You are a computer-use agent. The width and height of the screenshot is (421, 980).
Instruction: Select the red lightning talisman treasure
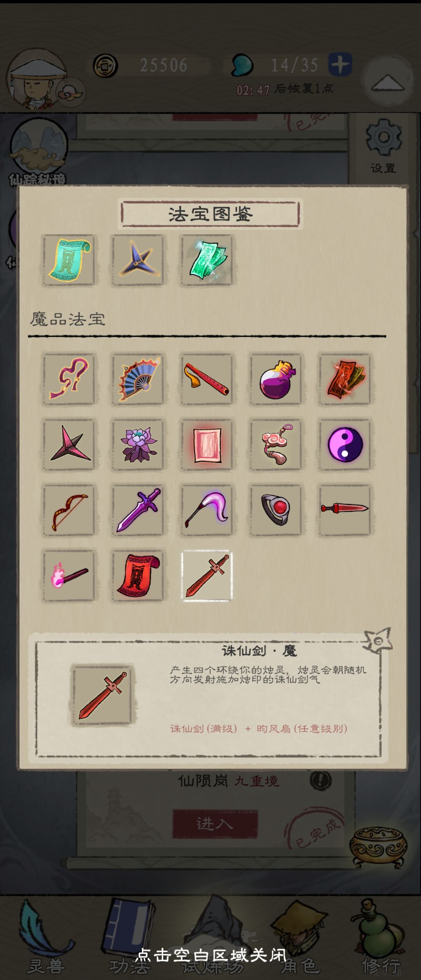pos(345,379)
